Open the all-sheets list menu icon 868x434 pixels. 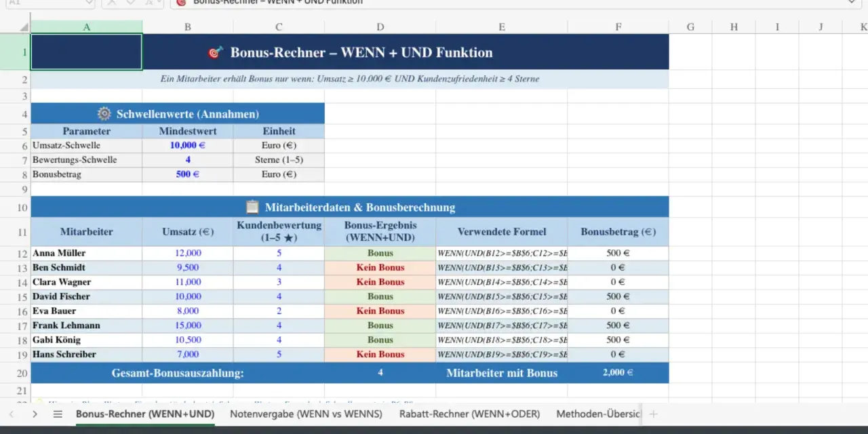[58, 414]
